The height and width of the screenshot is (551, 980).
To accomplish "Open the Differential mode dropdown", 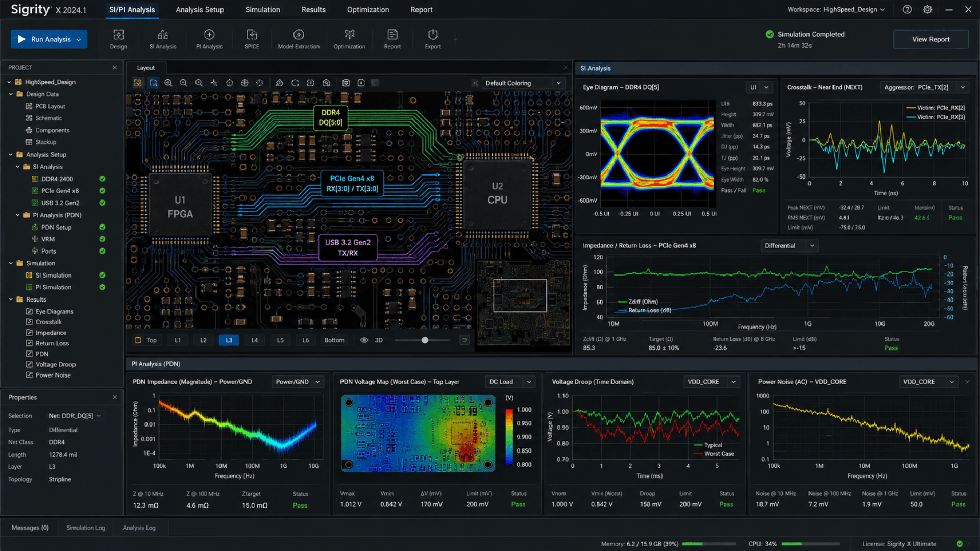I will click(x=789, y=246).
